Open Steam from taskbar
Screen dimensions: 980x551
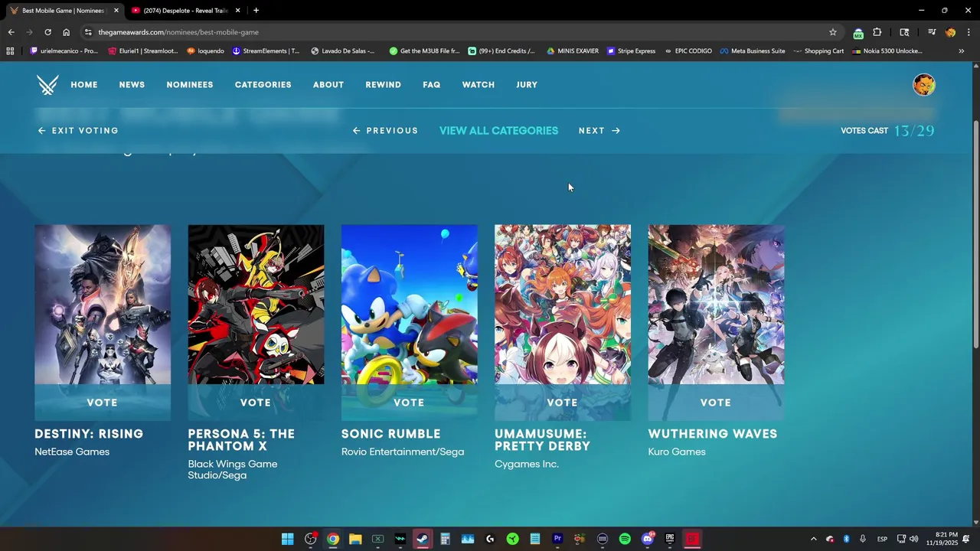[x=423, y=539]
